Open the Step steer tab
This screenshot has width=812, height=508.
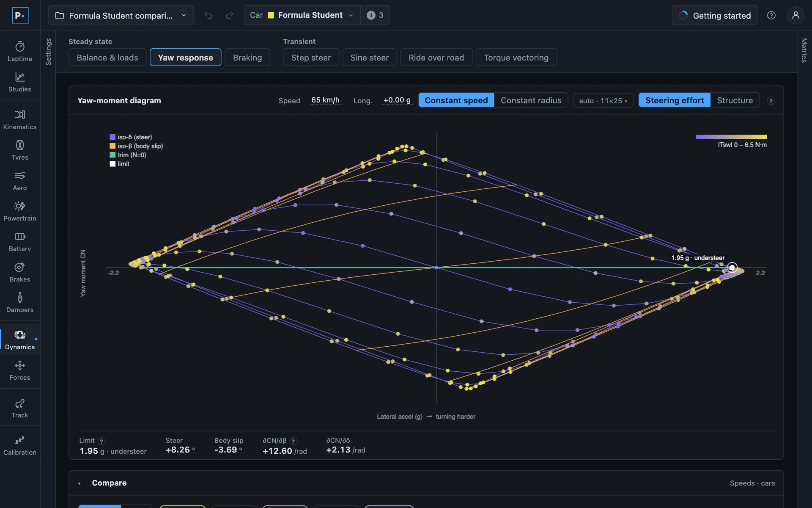[x=311, y=58]
